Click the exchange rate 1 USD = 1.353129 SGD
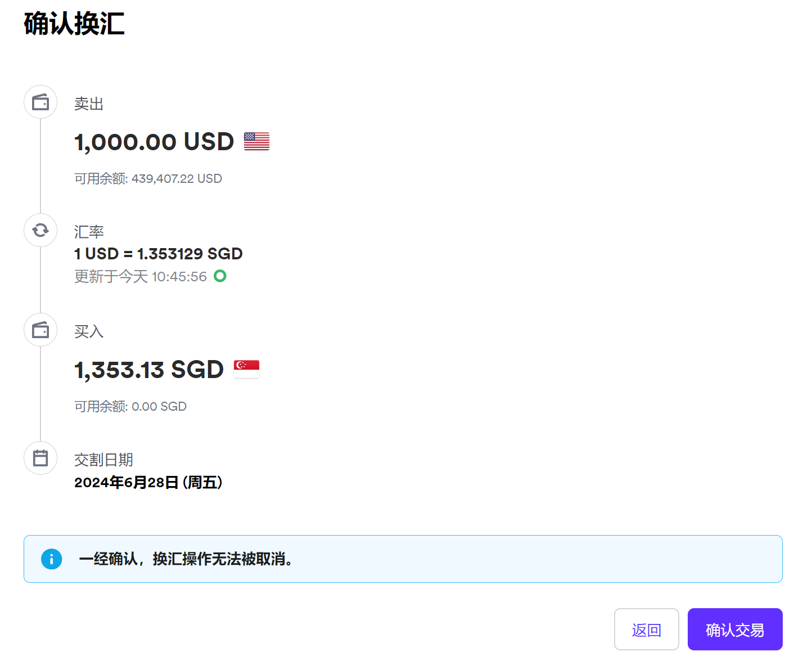The height and width of the screenshot is (665, 812). tap(158, 254)
